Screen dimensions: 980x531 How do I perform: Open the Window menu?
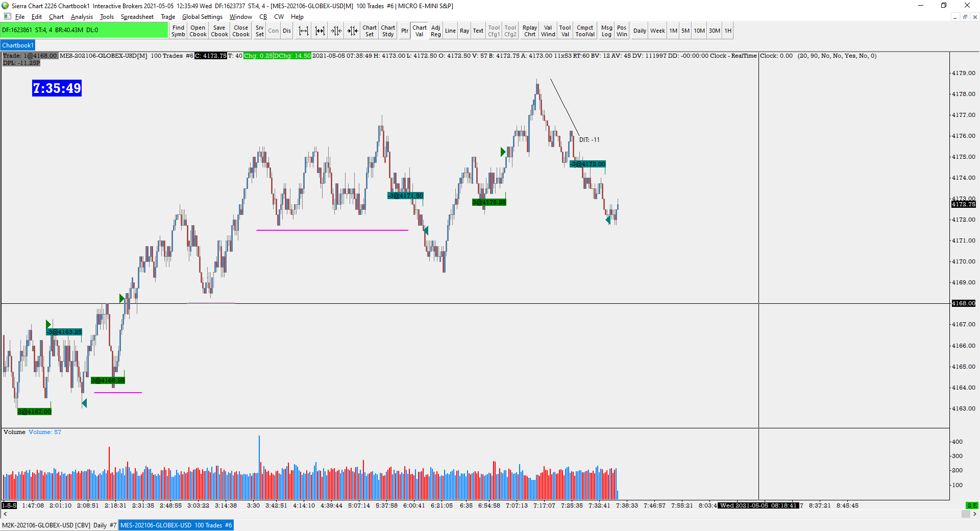[x=240, y=17]
